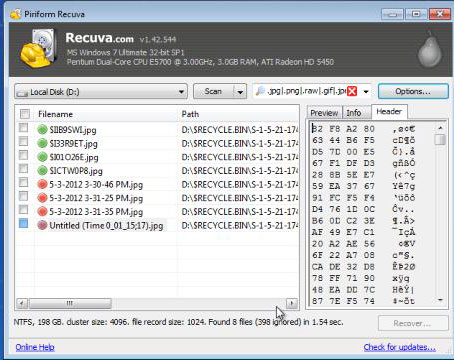Check the box for 5-3-2012 3-30-46 PM.jpg
The image size is (454, 360).
point(23,182)
